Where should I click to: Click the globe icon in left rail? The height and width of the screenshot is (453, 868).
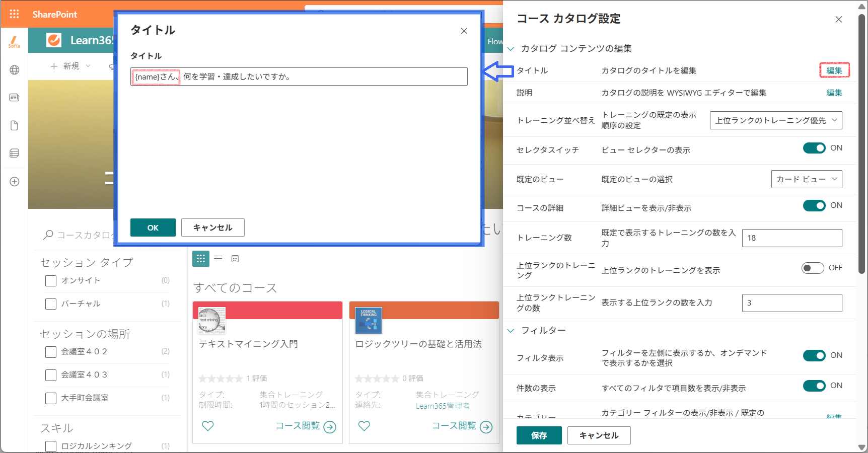14,70
